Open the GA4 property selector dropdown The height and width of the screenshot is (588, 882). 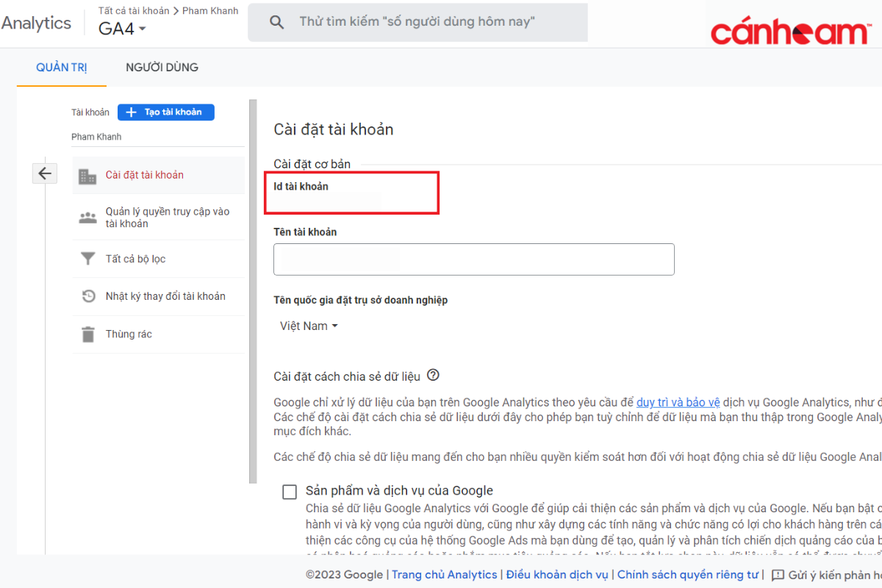coord(122,29)
